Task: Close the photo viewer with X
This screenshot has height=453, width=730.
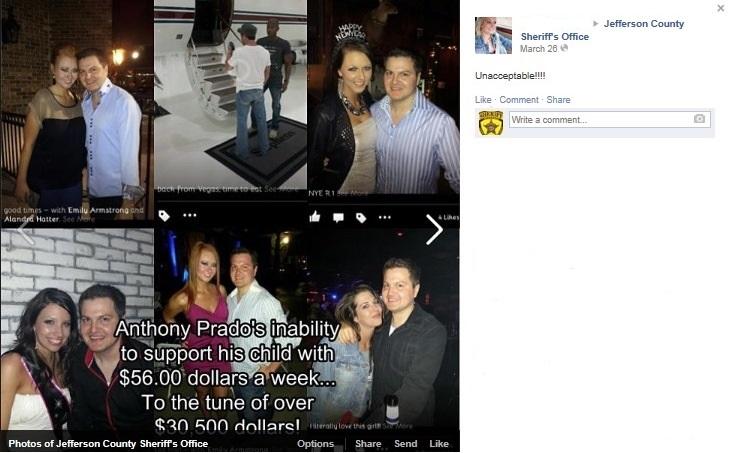Action: coord(721,8)
